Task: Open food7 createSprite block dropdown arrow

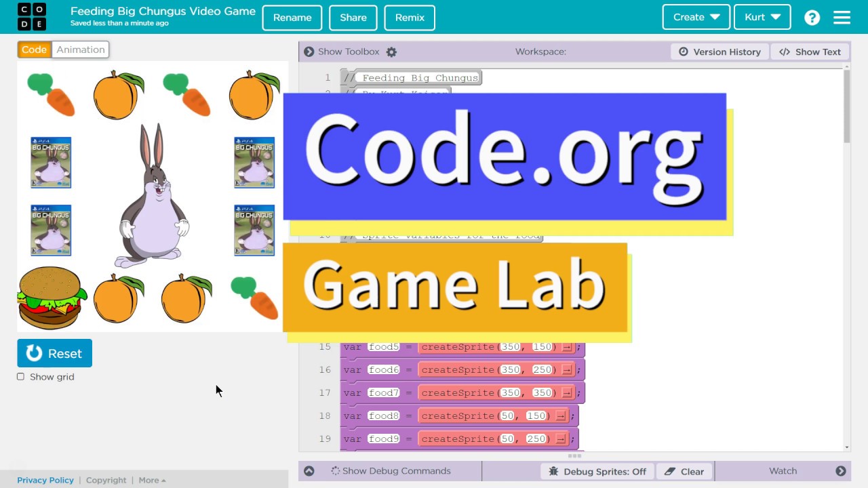Action: coord(568,393)
